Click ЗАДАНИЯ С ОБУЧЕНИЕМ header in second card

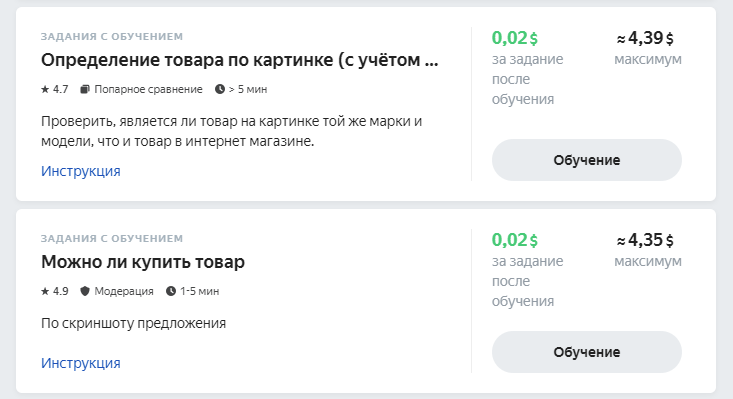tap(112, 238)
